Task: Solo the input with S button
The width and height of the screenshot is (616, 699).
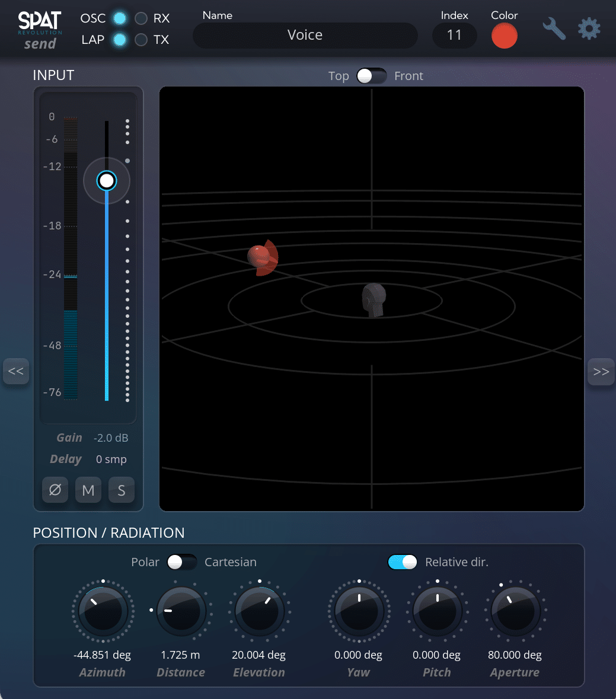Action: [122, 490]
